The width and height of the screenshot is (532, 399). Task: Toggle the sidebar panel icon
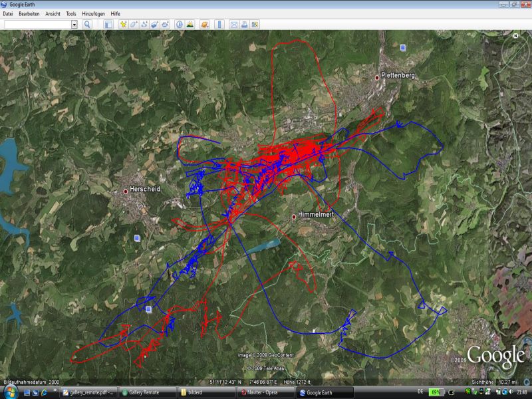pos(108,25)
